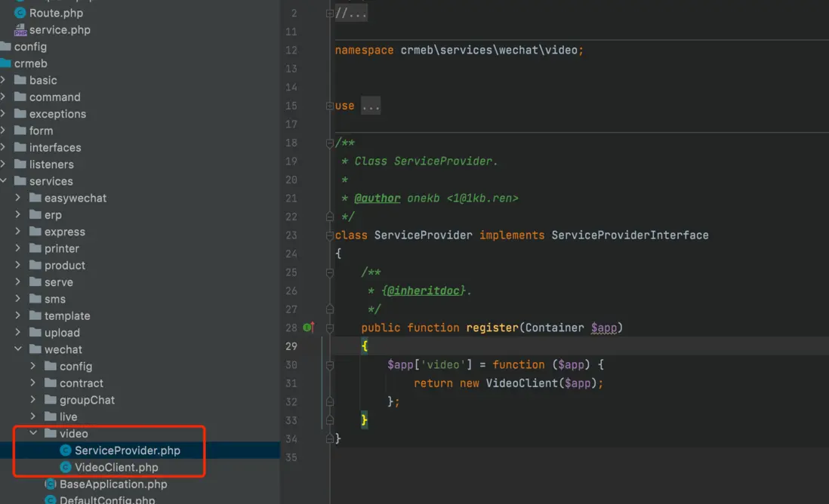Select the listeners folder name
The height and width of the screenshot is (504, 829).
[x=51, y=164]
